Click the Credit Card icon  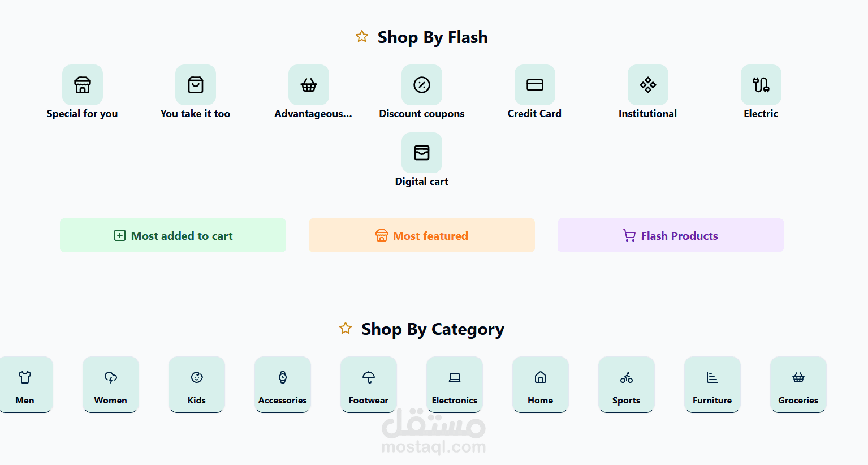tap(535, 85)
